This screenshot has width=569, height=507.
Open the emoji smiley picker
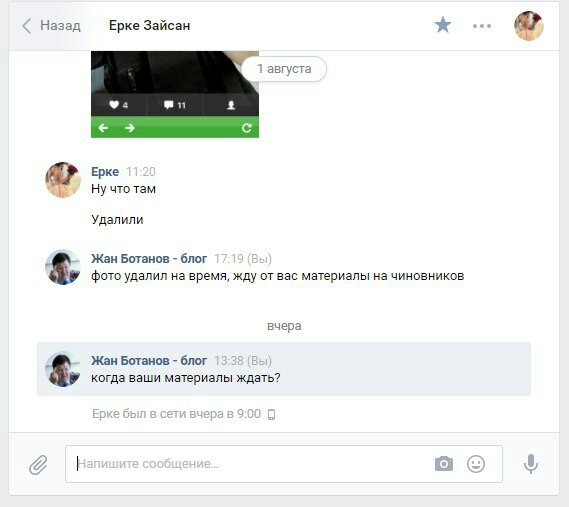(x=476, y=464)
